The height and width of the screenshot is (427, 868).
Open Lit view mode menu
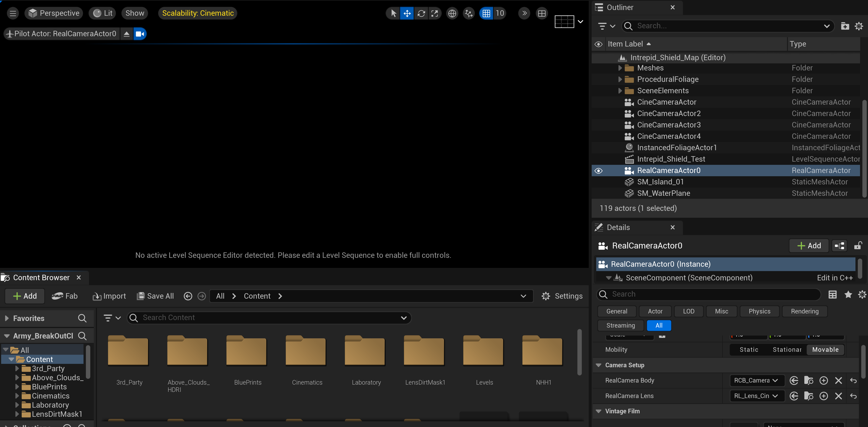tap(103, 13)
